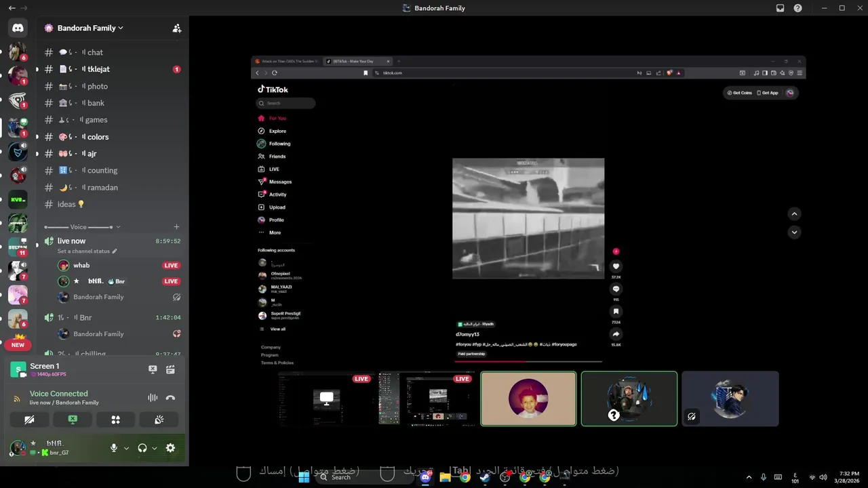The height and width of the screenshot is (488, 868).
Task: Add a channel with Voice category plus
Action: tap(176, 227)
